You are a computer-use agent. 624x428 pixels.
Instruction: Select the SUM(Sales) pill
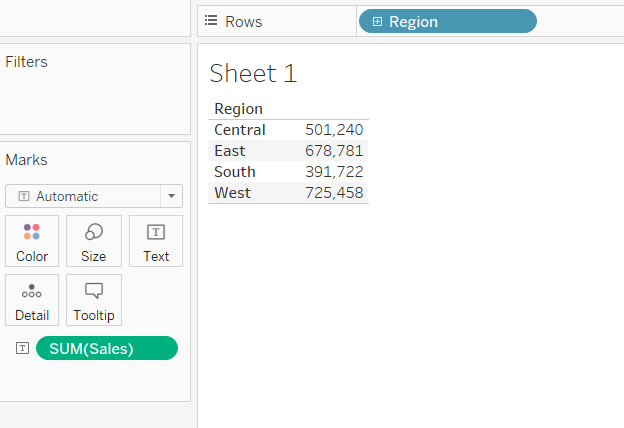click(x=106, y=348)
